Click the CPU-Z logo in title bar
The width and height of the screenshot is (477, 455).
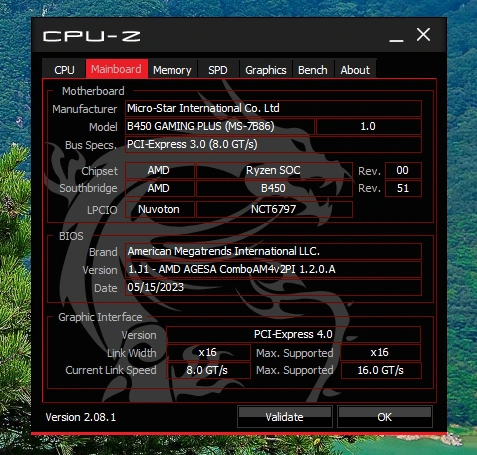coord(92,36)
